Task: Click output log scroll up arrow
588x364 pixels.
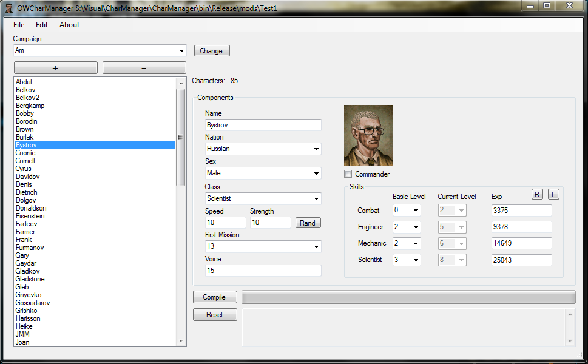Action: coord(570,314)
